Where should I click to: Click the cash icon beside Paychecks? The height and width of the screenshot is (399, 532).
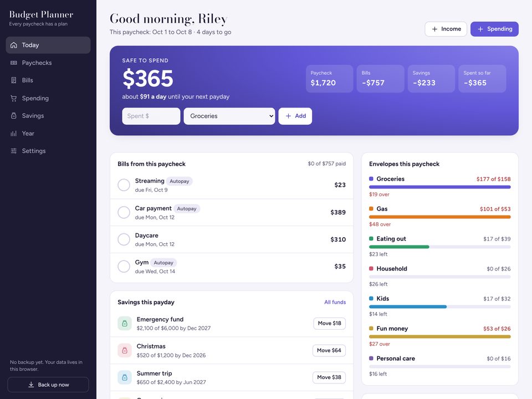[13, 63]
